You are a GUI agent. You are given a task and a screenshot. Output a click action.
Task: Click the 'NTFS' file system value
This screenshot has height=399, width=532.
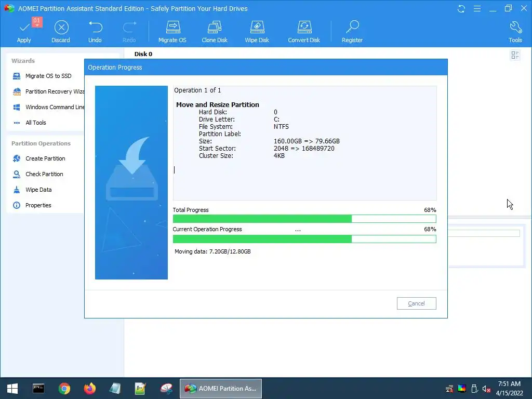pyautogui.click(x=281, y=127)
